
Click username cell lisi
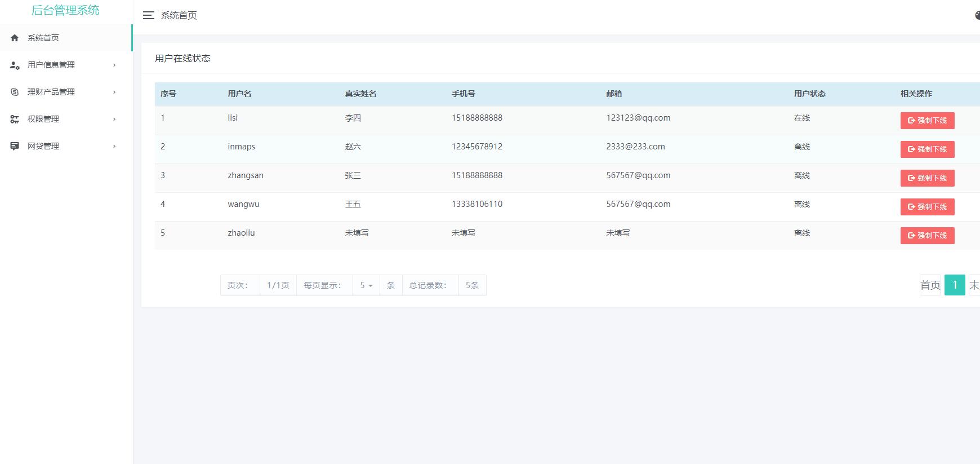pos(233,118)
